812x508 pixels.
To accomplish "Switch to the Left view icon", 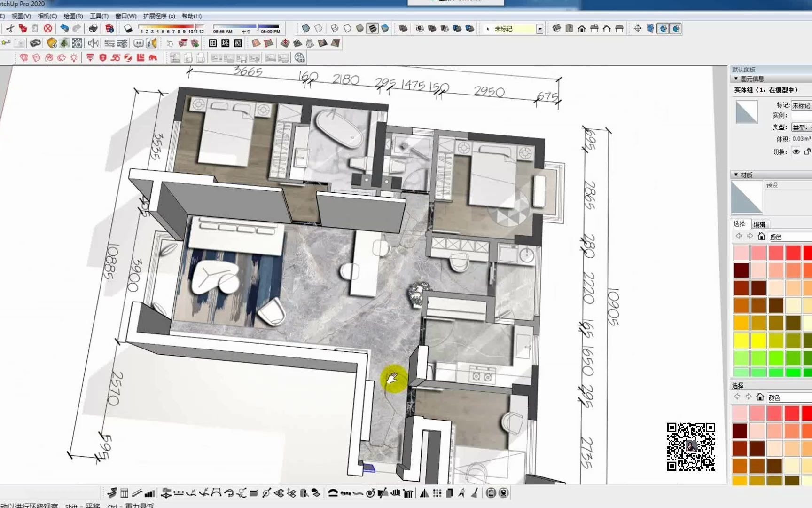I will 619,29.
